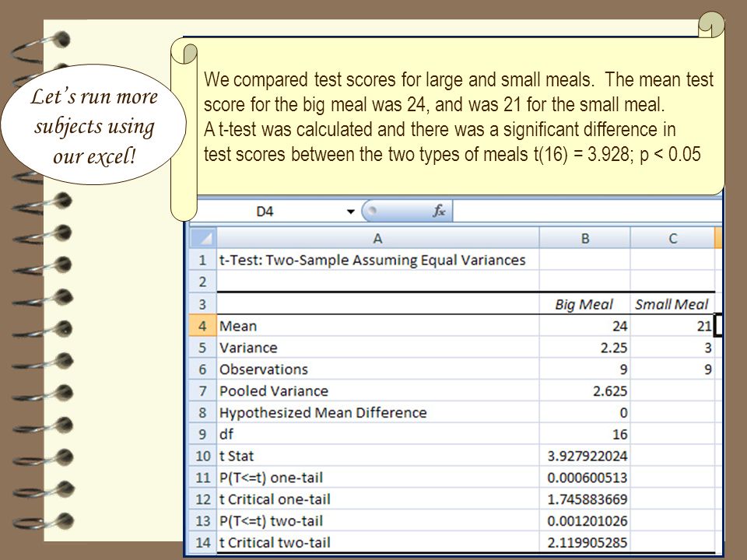Click the 'Variance' label cell
The image size is (747, 560).
(x=378, y=348)
